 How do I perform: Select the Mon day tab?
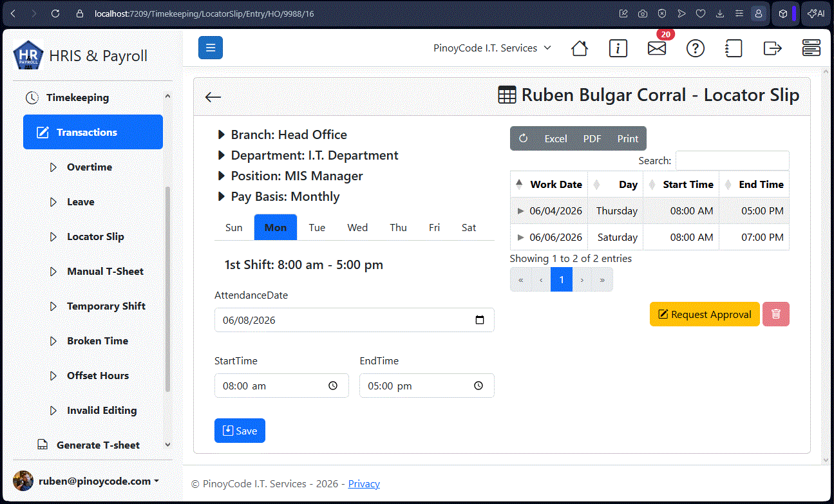coord(276,227)
